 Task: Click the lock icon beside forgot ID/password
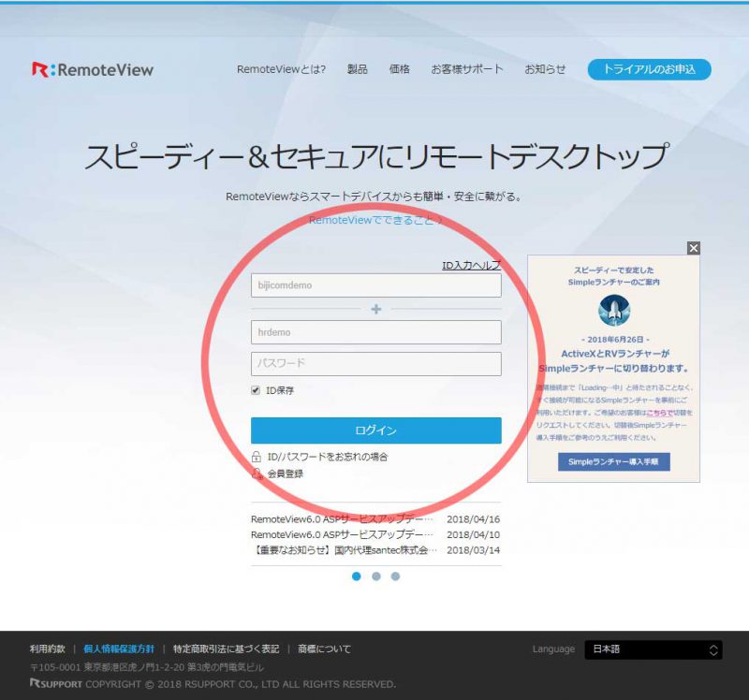[256, 457]
